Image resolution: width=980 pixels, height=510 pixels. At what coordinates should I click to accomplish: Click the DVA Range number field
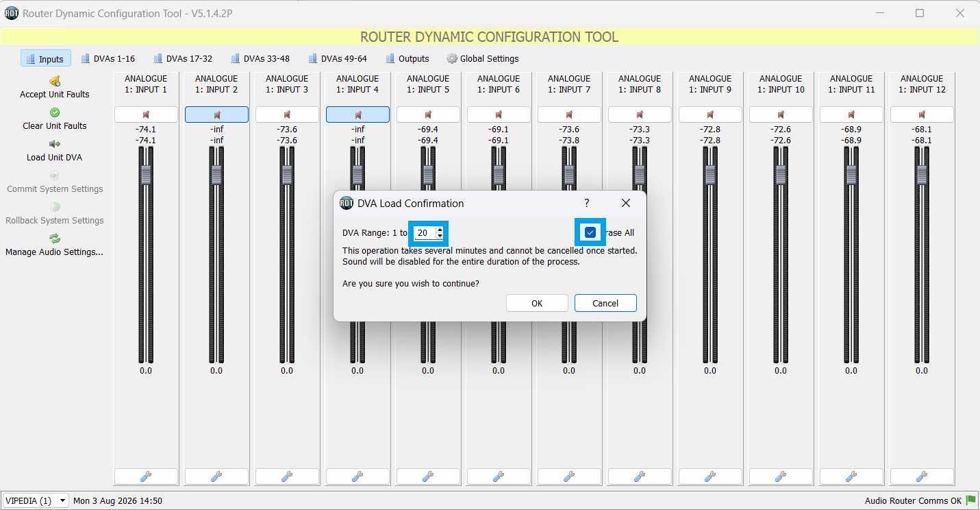point(425,233)
